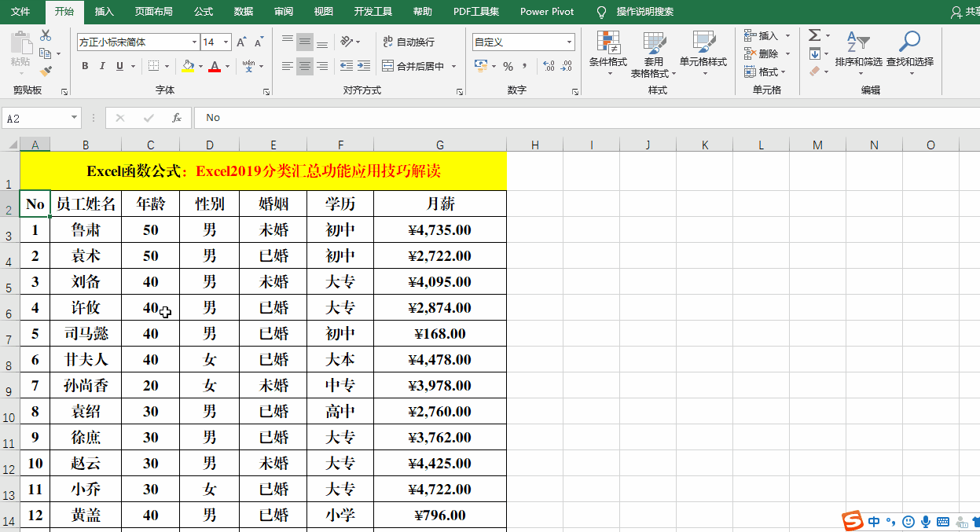Image resolution: width=980 pixels, height=532 pixels.
Task: Toggle bold formatting
Action: 86,67
